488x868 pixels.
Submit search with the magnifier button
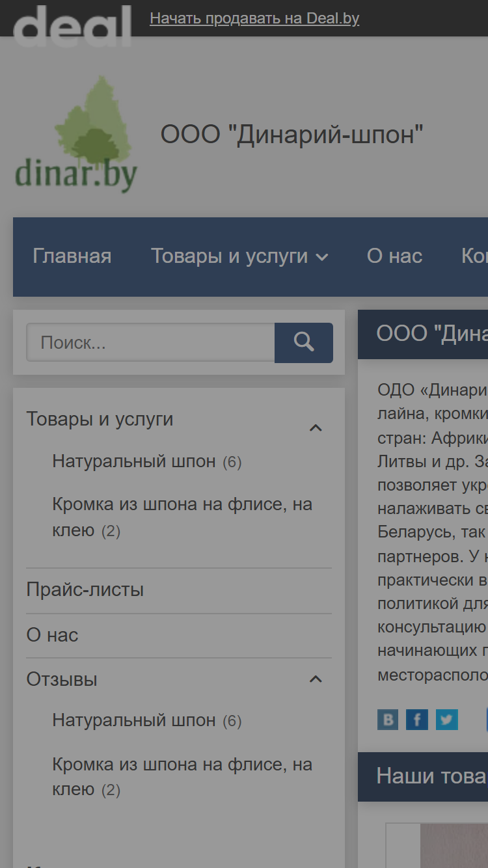(304, 342)
